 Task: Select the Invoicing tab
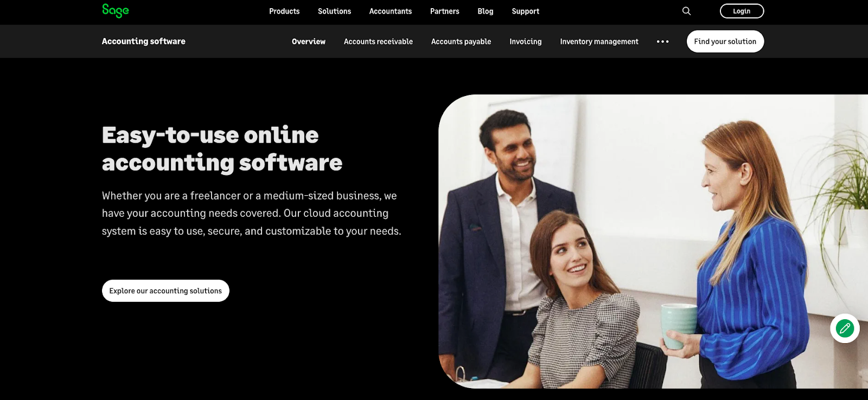point(526,42)
